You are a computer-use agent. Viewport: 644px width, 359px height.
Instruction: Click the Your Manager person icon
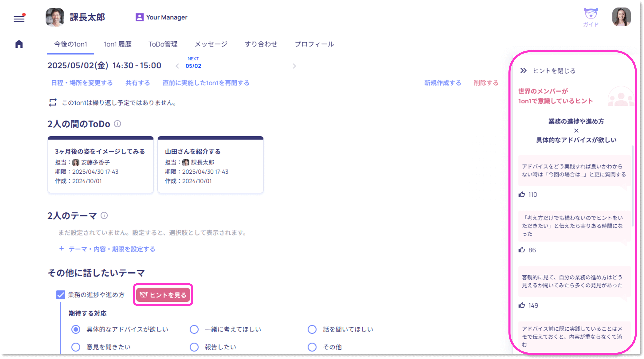[x=139, y=17]
